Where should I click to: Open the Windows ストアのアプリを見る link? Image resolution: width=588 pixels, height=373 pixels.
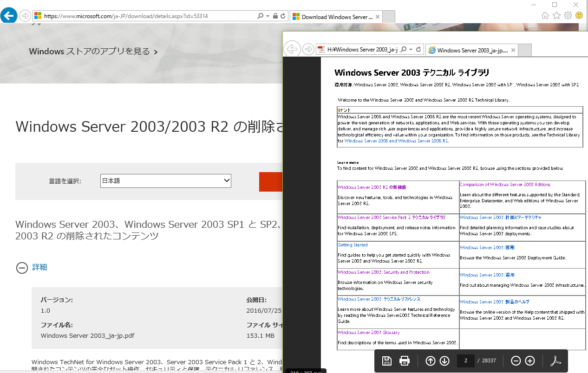(93, 51)
